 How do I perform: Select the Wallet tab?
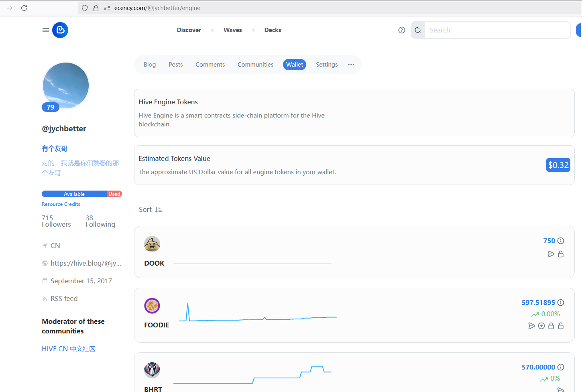[x=295, y=65]
